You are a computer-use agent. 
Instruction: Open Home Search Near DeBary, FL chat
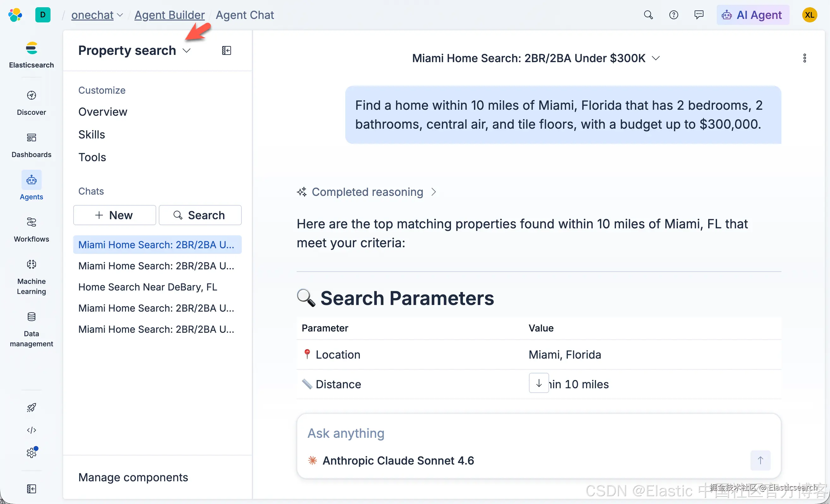coord(148,287)
